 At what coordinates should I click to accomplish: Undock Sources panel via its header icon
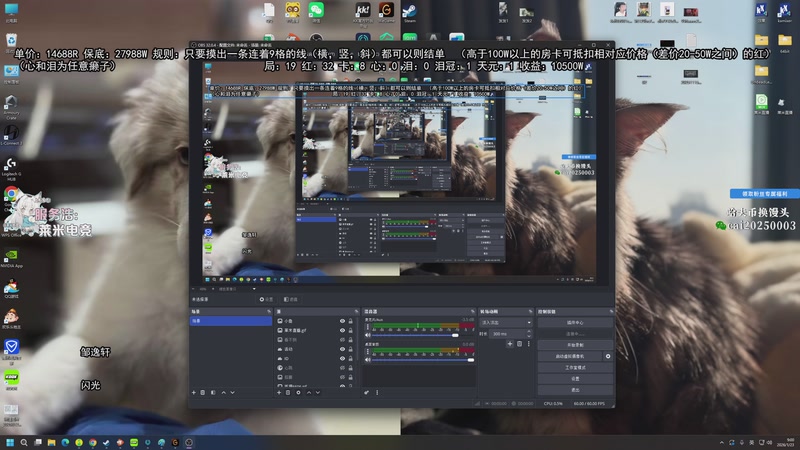click(x=356, y=311)
